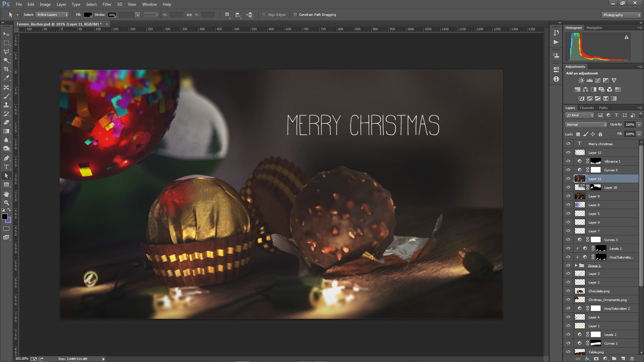Viewport: 644px width, 362px height.
Task: Select the Move tool
Action: coord(6,34)
